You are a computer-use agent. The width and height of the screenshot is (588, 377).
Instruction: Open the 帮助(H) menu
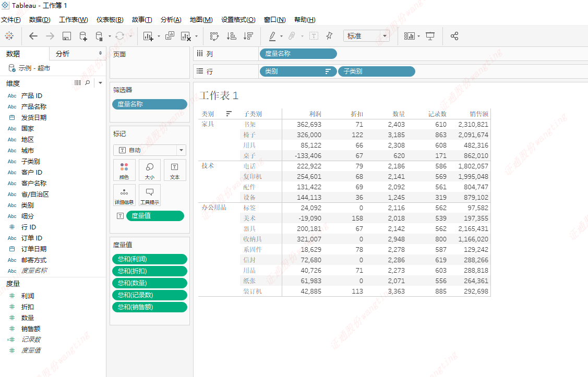[x=305, y=19]
